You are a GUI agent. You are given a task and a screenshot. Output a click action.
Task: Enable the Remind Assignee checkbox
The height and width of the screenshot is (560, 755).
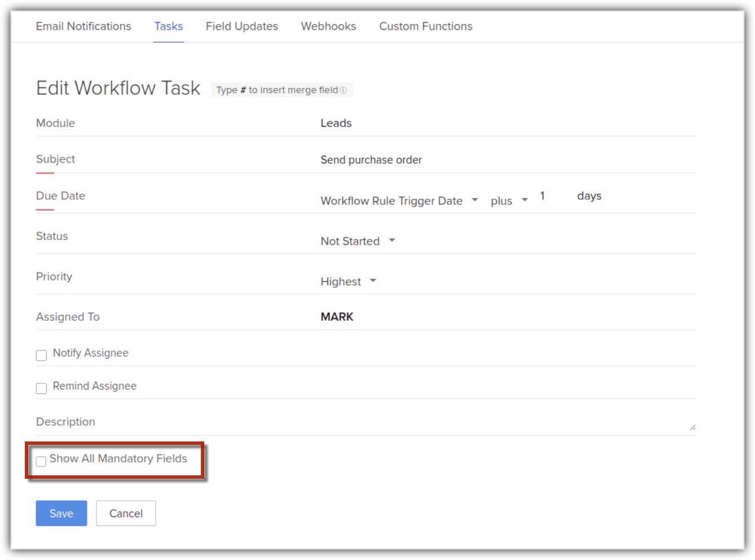[x=41, y=388]
